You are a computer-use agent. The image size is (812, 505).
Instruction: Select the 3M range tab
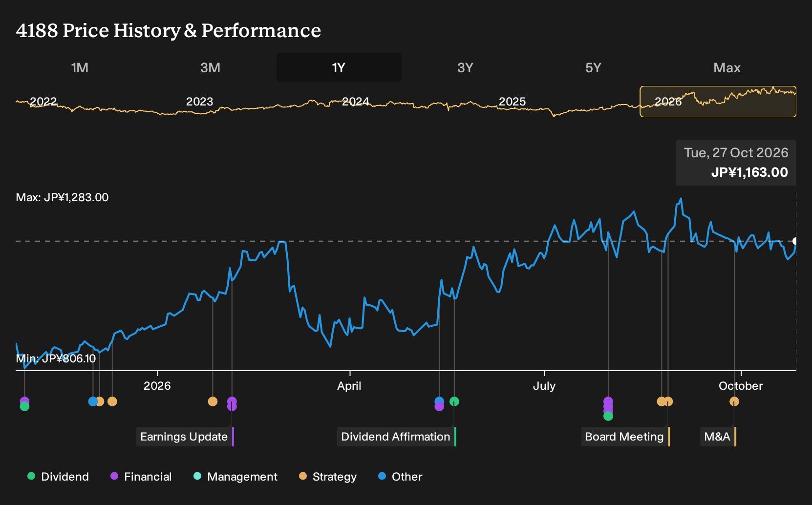tap(210, 67)
